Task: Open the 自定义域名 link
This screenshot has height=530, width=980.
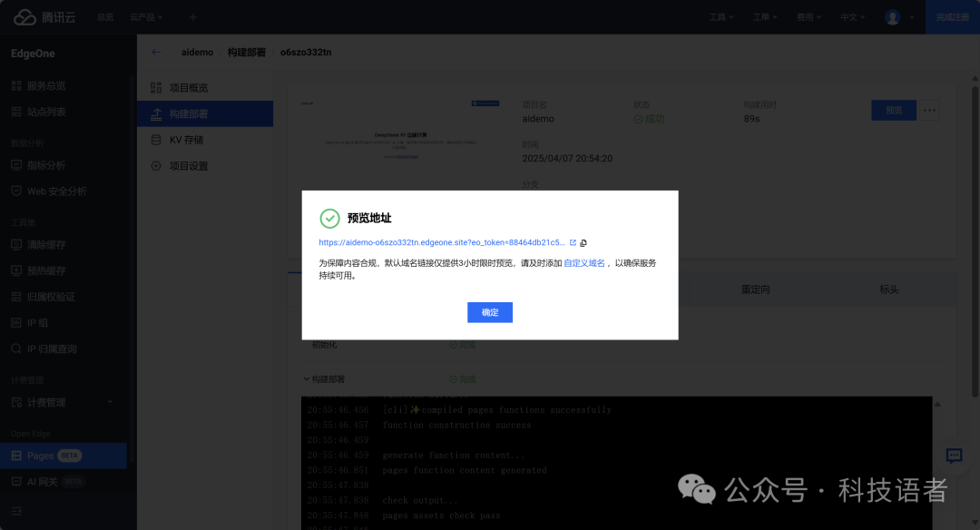Action: pos(583,263)
